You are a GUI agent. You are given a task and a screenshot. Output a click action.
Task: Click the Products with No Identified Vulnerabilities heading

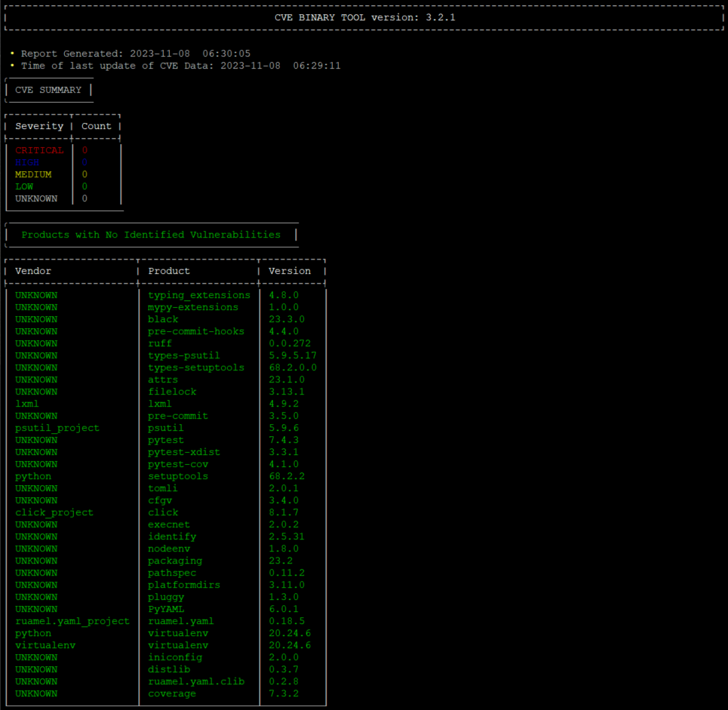(151, 235)
